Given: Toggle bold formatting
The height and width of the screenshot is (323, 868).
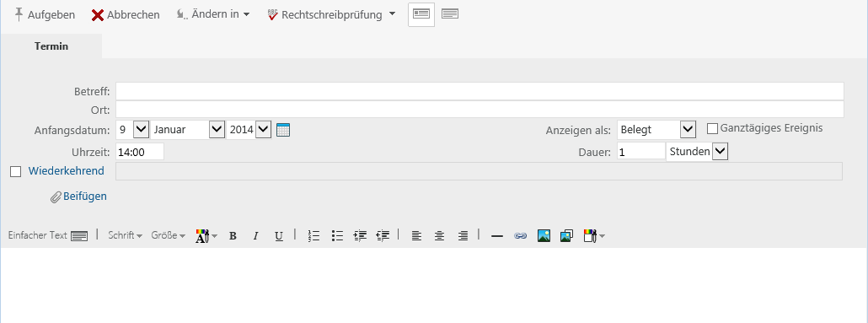Looking at the screenshot, I should (x=233, y=236).
